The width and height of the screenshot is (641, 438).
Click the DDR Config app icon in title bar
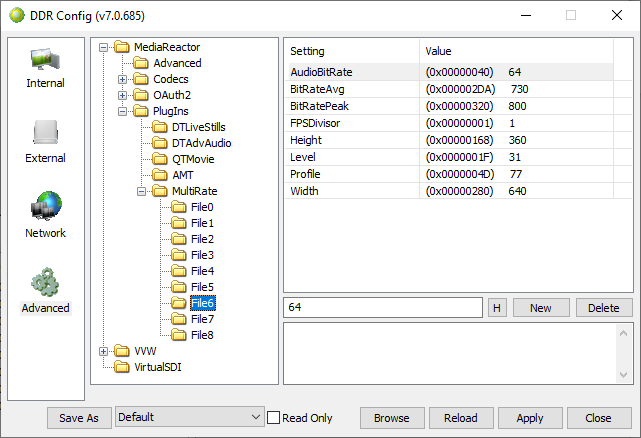coord(17,16)
